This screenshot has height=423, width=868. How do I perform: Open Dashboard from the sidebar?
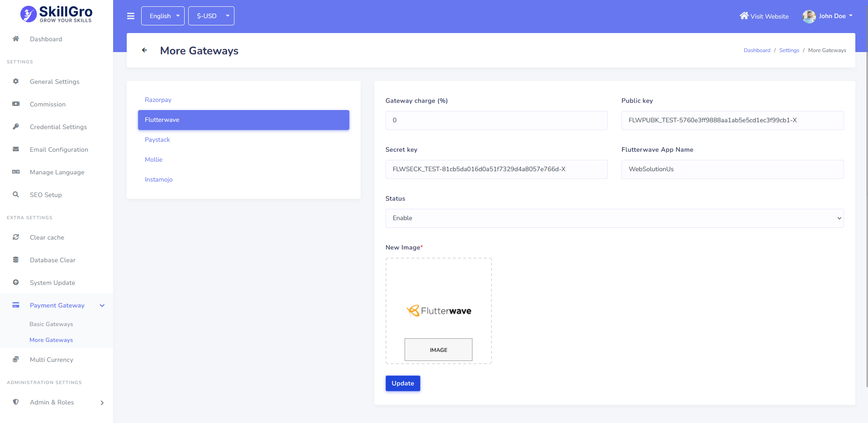coord(46,39)
